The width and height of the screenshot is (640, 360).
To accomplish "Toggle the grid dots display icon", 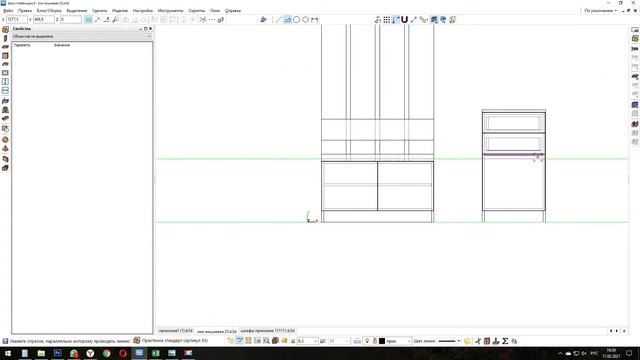I will point(387,19).
